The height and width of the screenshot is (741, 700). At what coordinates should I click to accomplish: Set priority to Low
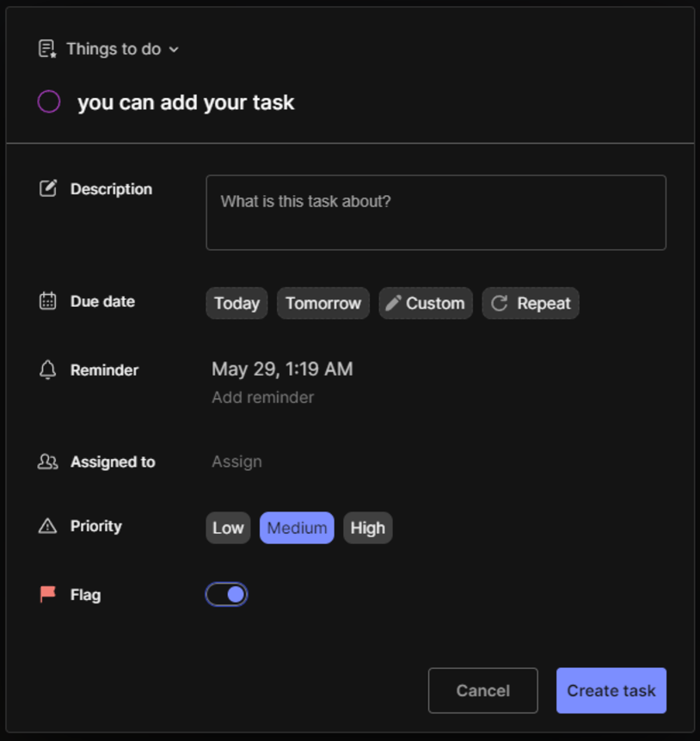(228, 528)
